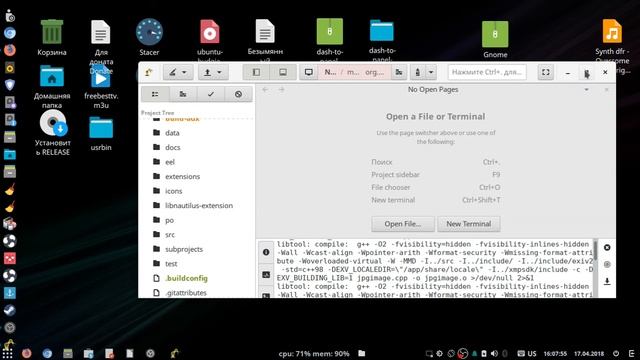Click the build hierarchy icon after org
The height and width of the screenshot is (360, 640).
(399, 72)
